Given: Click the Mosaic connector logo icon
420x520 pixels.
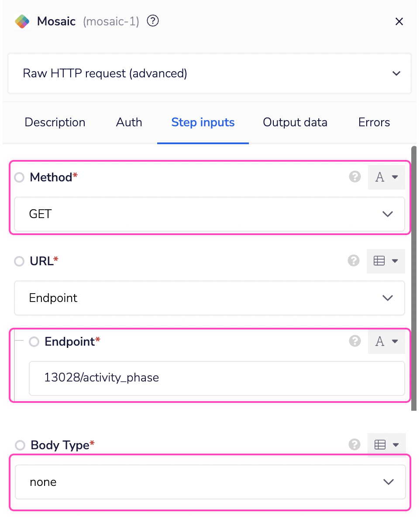Looking at the screenshot, I should coord(22,21).
